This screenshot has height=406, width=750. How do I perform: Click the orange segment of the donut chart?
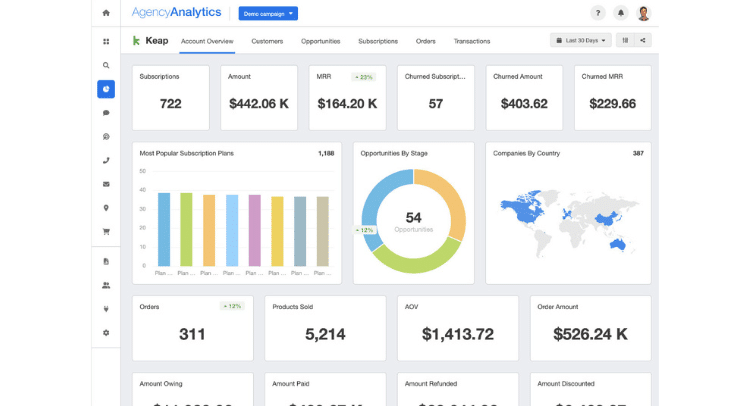point(454,201)
